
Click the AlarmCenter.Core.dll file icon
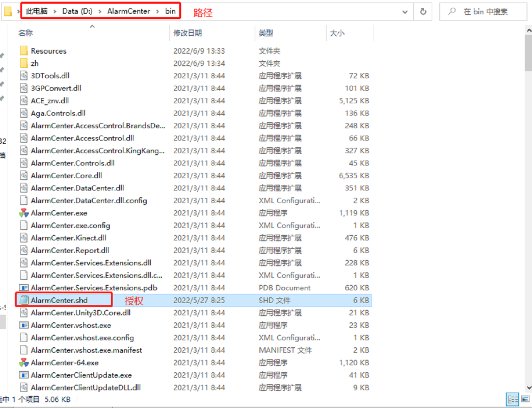(24, 176)
